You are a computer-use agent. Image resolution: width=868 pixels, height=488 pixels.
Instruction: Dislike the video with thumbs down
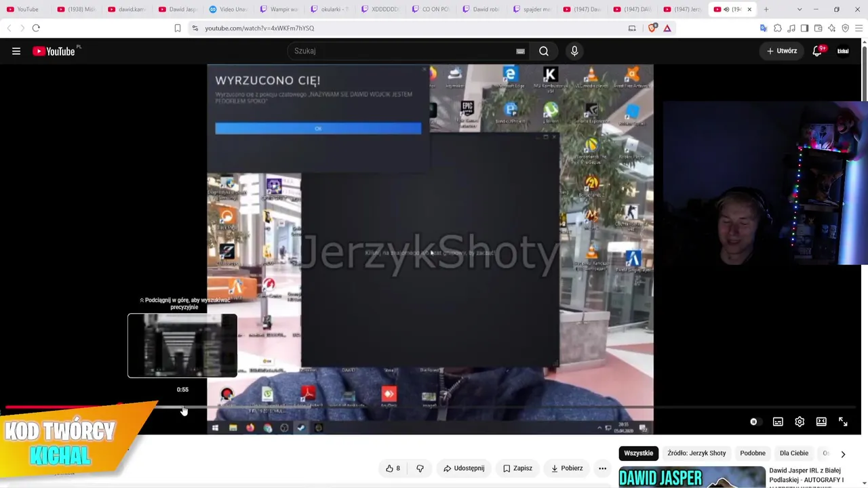[420, 468]
